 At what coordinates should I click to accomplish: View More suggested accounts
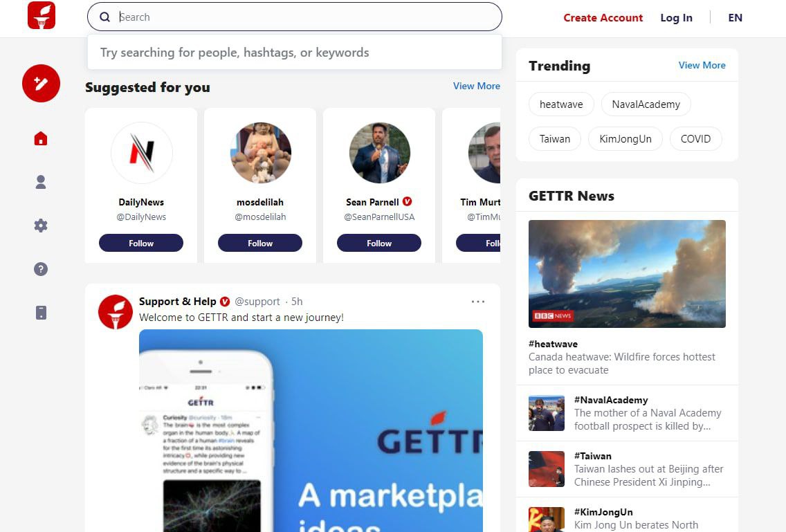476,86
